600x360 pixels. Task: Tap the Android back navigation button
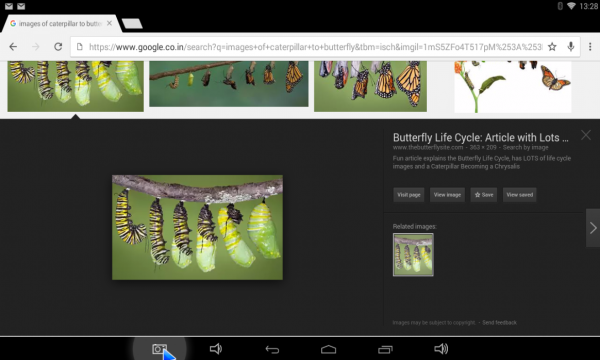pyautogui.click(x=272, y=349)
